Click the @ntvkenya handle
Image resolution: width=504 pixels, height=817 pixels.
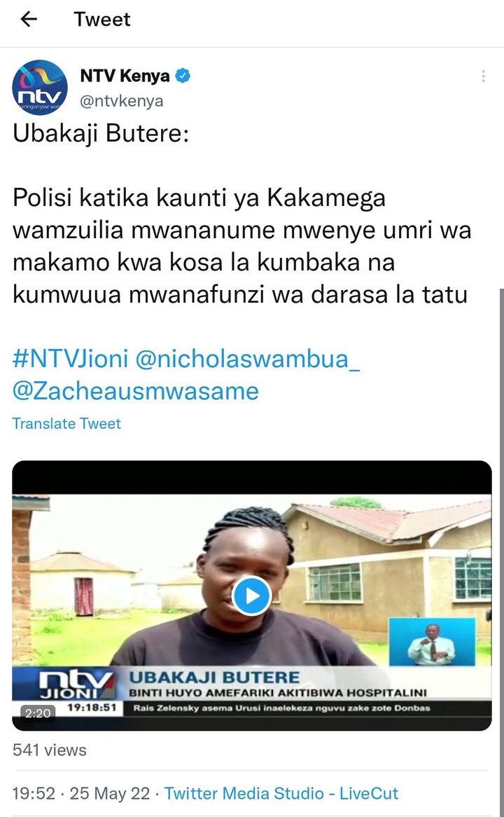[121, 101]
